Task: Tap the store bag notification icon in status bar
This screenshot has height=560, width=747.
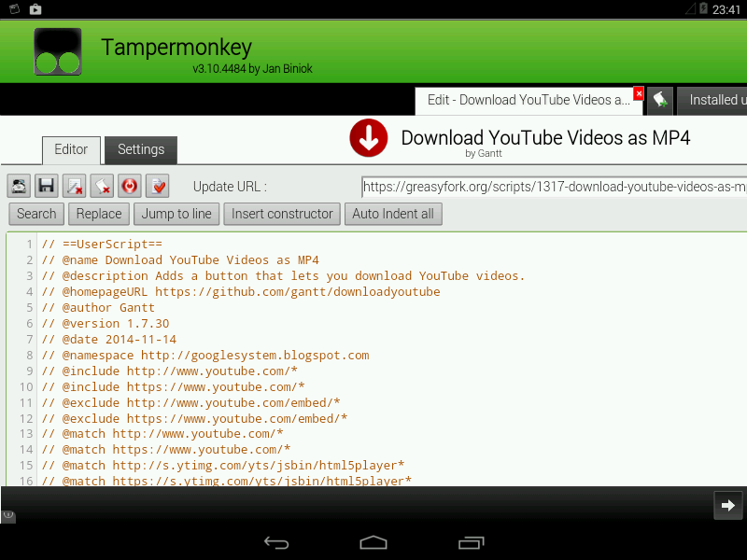Action: 35,9
